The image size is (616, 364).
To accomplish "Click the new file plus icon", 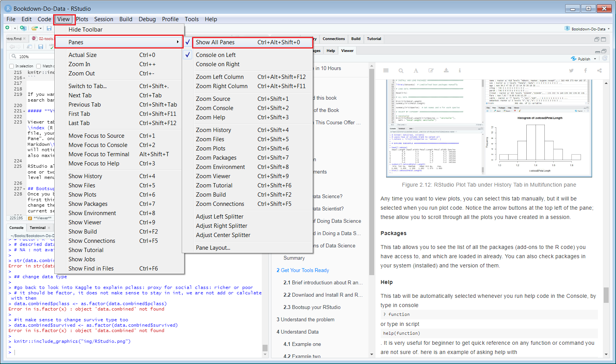I will click(x=7, y=28).
